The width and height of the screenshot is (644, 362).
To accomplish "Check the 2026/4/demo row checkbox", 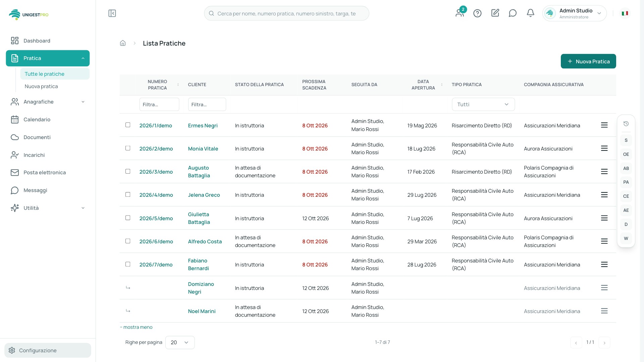I will 128,194.
